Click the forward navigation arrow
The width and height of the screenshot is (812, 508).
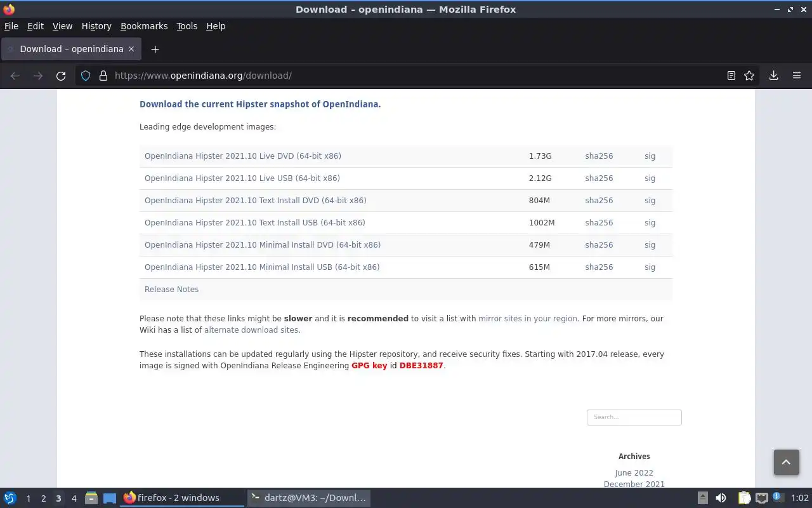coord(38,76)
